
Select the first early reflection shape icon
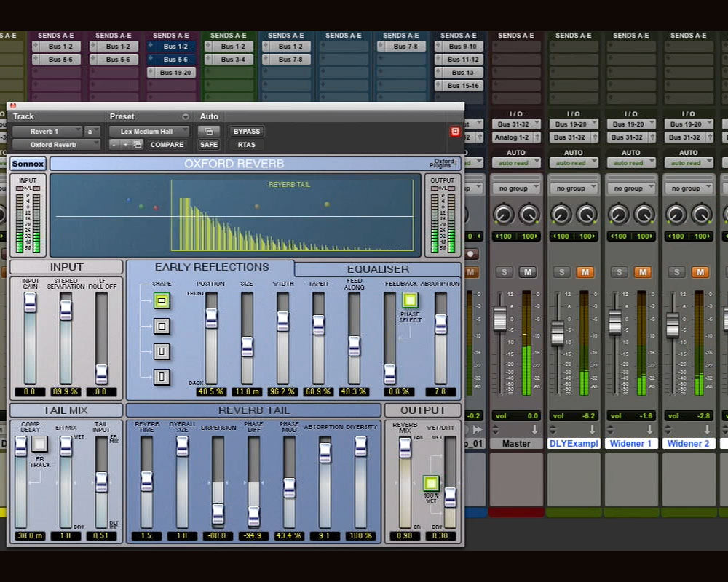pos(162,300)
